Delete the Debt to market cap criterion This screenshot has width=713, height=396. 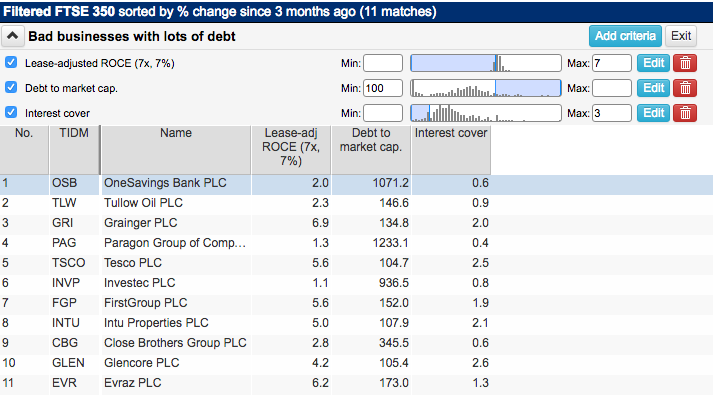pyautogui.click(x=685, y=88)
